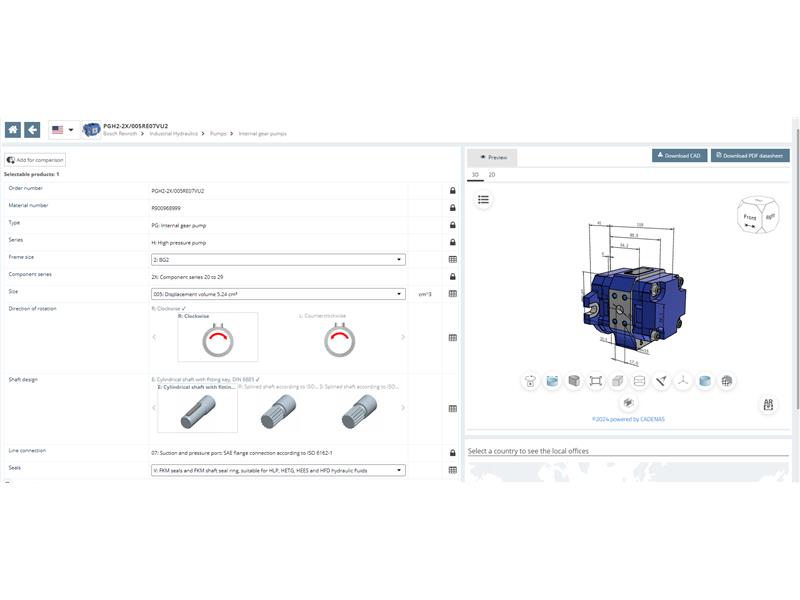Click the lock icon in Component series row
This screenshot has width=800, height=600.
point(453,277)
